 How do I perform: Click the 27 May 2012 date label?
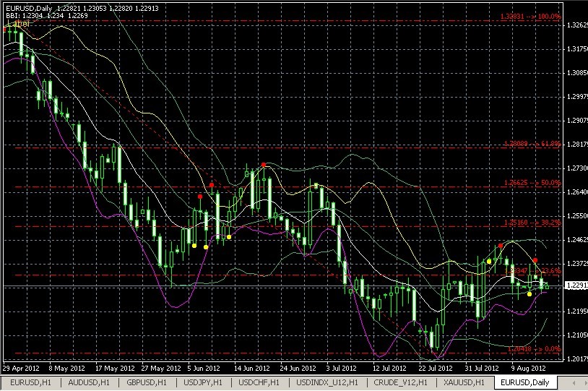point(161,369)
